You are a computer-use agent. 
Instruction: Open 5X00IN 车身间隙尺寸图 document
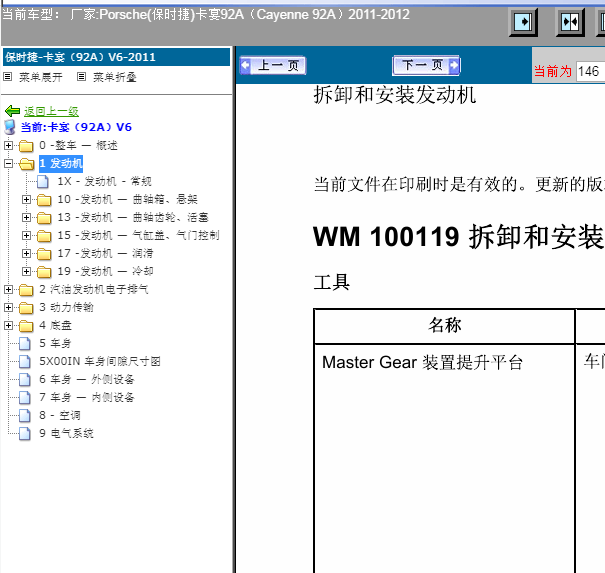click(100, 362)
